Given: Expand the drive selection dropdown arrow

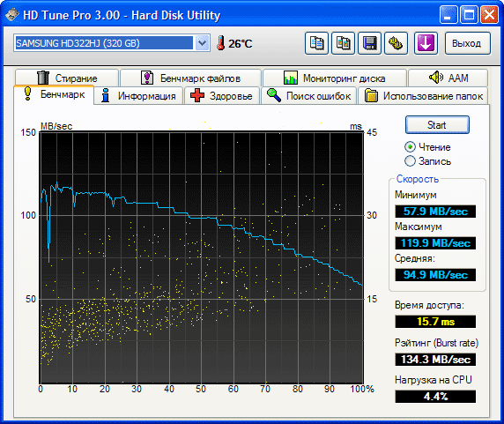Looking at the screenshot, I should 202,43.
